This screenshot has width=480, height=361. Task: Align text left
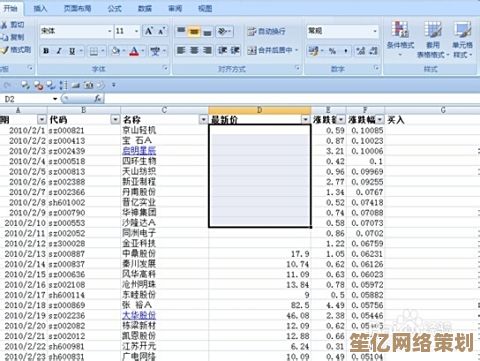coord(181,51)
